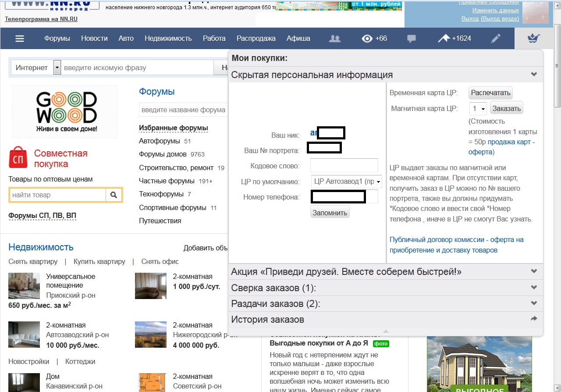
Task: Open the magnetic card quantity dropdown
Action: 478,108
